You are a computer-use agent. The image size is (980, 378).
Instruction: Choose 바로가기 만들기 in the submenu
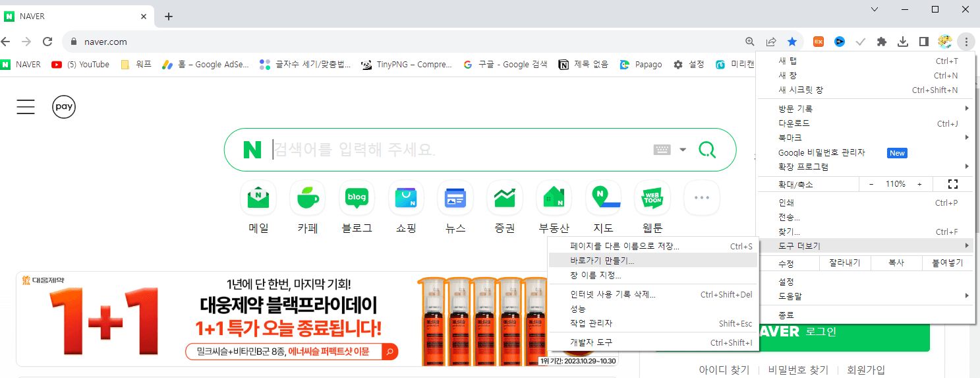[652, 261]
